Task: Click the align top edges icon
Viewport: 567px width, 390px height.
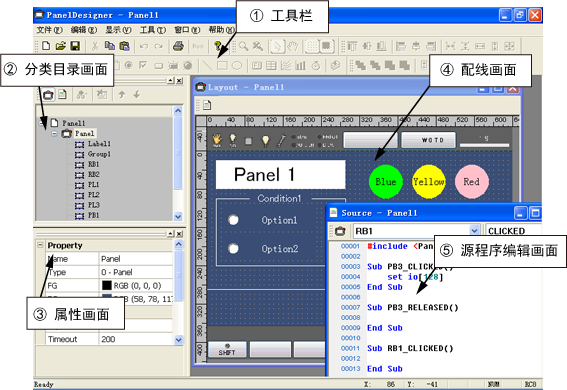Action: coord(352,46)
